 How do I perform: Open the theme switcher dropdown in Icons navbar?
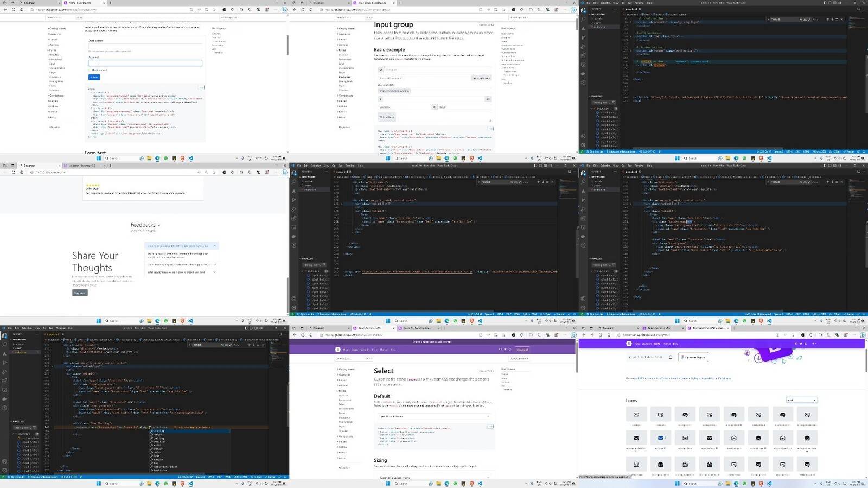813,344
